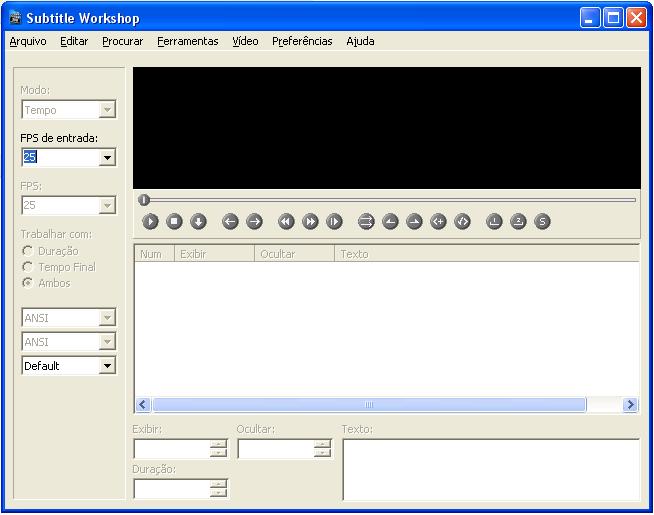The image size is (654, 515).
Task: Open the Procurar menu
Action: click(123, 41)
